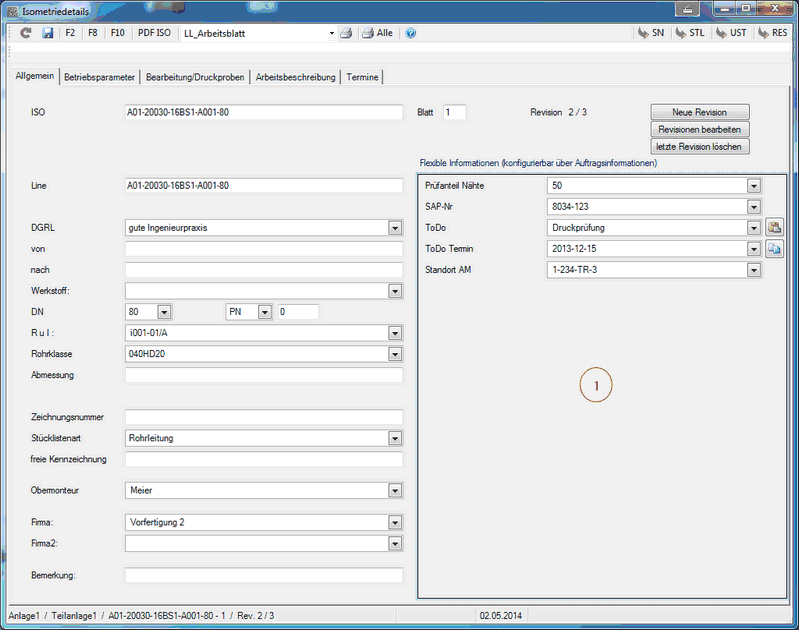The image size is (799, 630).
Task: Switch to the Betriebsparameter tab
Action: pos(100,77)
